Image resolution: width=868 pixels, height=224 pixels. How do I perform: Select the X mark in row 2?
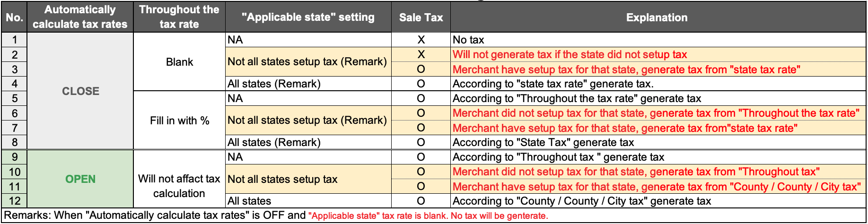(x=421, y=54)
